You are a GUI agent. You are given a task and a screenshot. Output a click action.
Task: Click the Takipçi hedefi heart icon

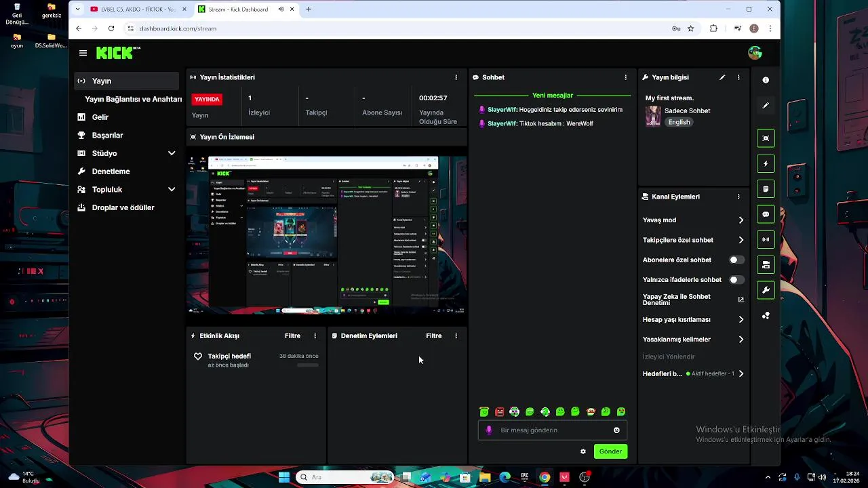198,357
